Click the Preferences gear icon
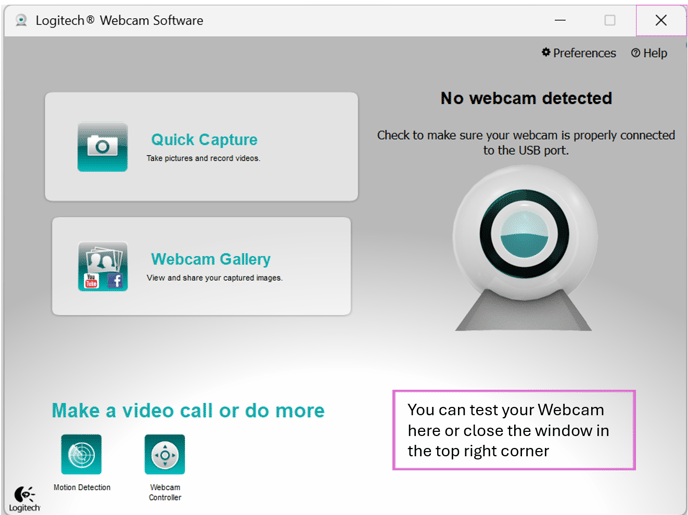688x515 pixels. point(546,53)
